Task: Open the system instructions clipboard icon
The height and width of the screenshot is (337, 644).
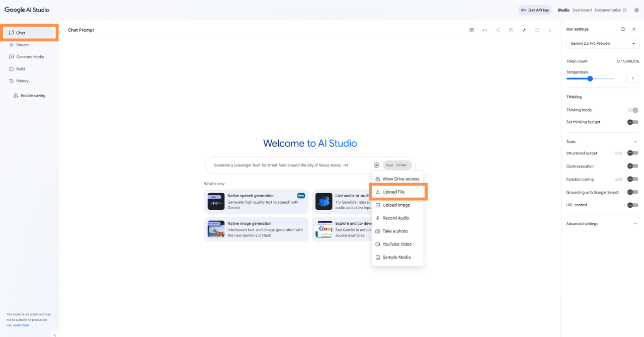Action: point(471,30)
